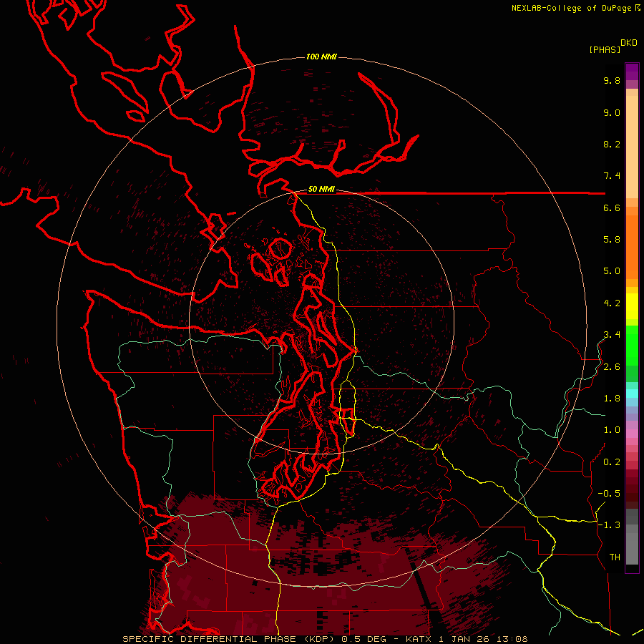Click the "KATX" radar site identifier

419,639
